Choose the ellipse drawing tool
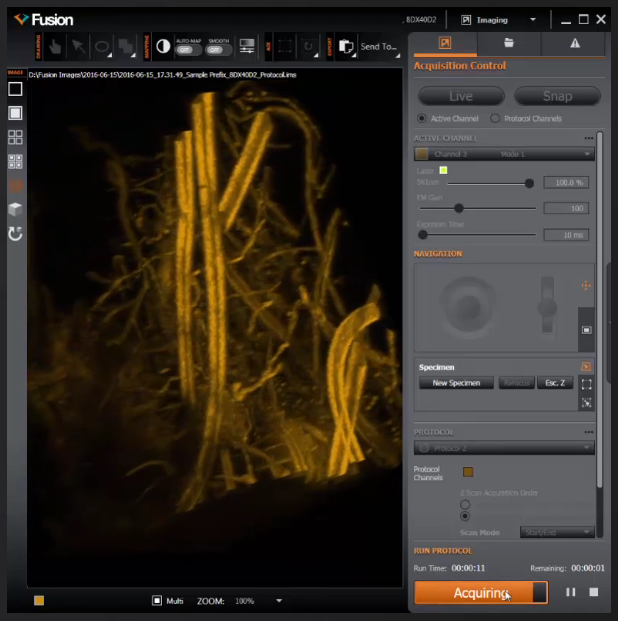618x621 pixels. click(x=102, y=45)
